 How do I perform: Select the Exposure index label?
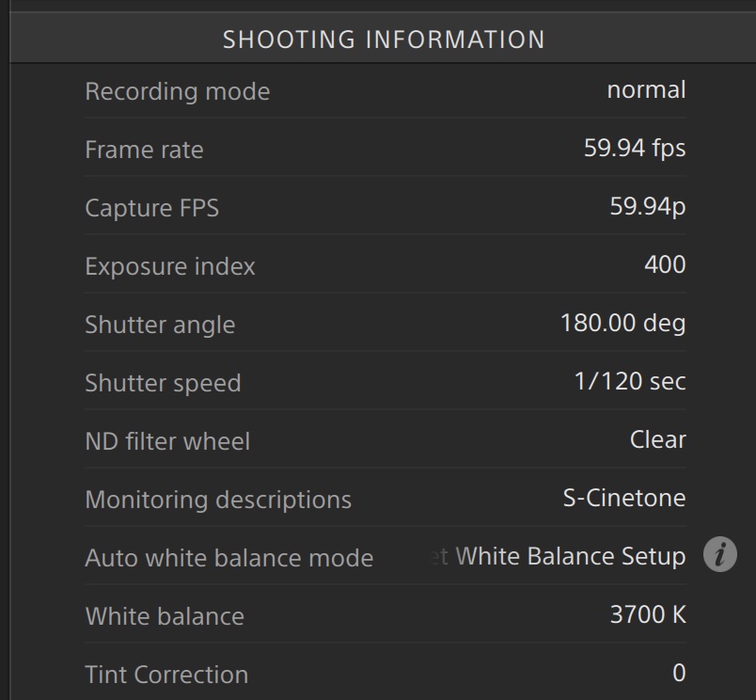170,266
